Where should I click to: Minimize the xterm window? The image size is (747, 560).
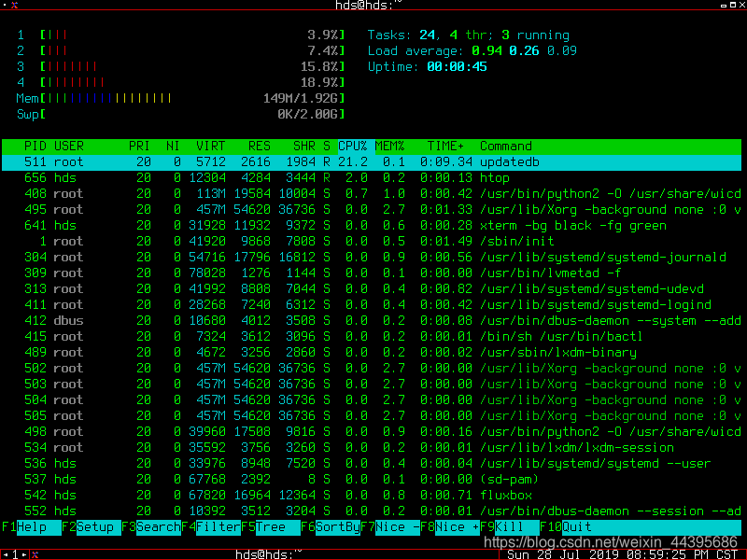[x=725, y=6]
